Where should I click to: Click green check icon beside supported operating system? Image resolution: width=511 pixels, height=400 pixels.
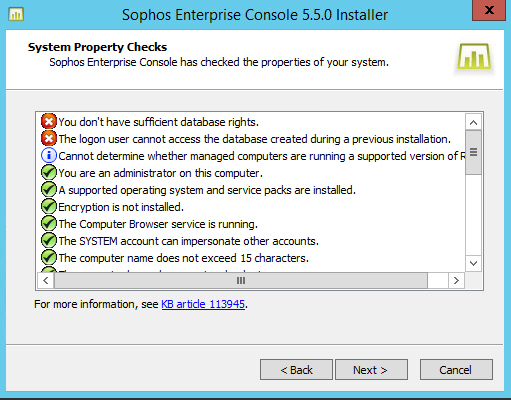coord(49,189)
